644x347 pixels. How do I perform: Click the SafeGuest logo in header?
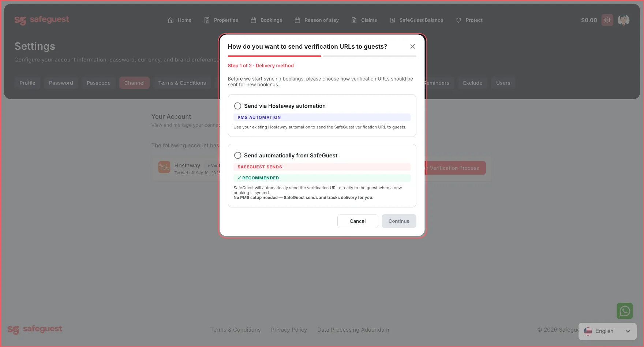42,20
